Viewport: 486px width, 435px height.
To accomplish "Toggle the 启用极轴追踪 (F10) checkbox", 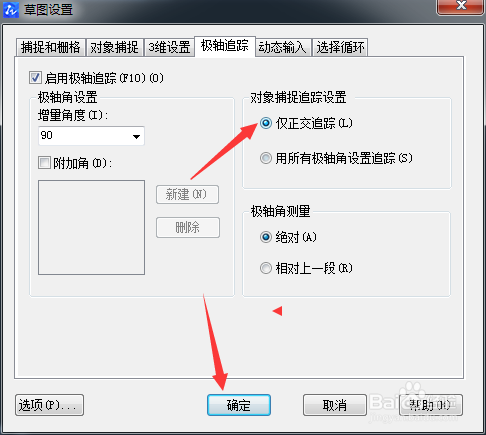I will (35, 78).
